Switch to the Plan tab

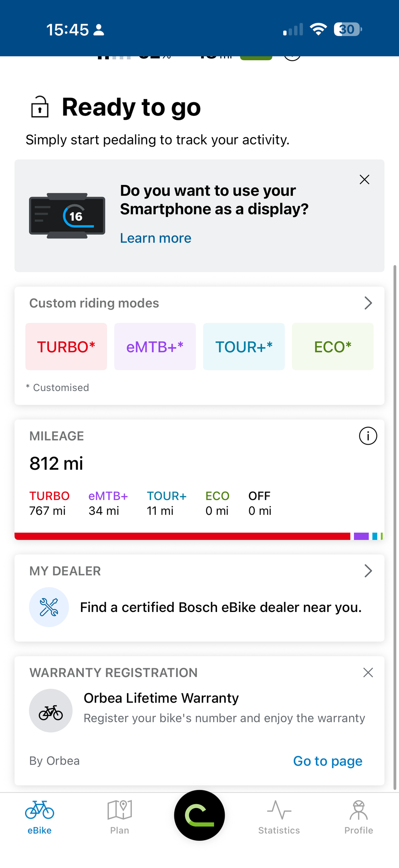(120, 817)
